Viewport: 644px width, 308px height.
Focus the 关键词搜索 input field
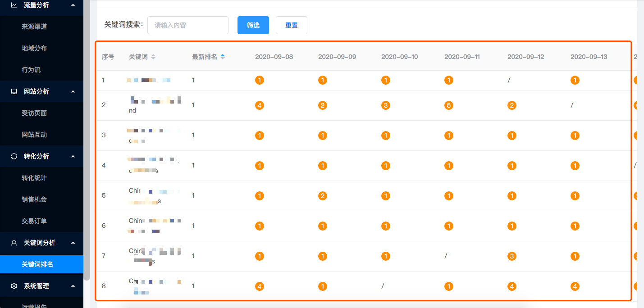[187, 25]
